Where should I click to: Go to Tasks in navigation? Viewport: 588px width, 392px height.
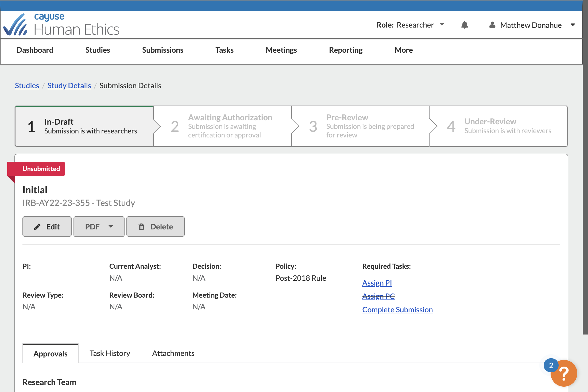tap(225, 50)
